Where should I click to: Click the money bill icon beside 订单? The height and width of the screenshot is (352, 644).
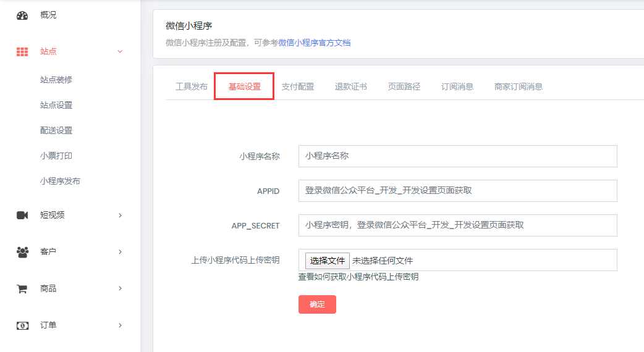[x=22, y=325]
